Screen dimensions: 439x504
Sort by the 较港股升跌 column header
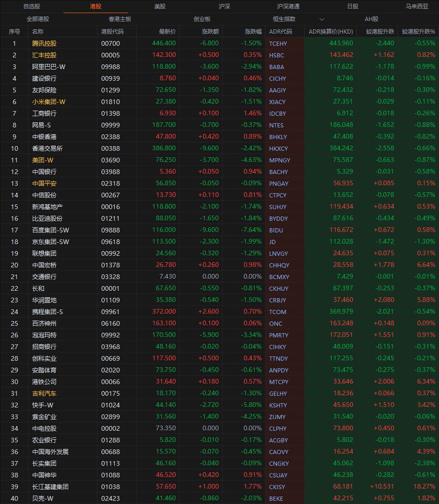(380, 32)
